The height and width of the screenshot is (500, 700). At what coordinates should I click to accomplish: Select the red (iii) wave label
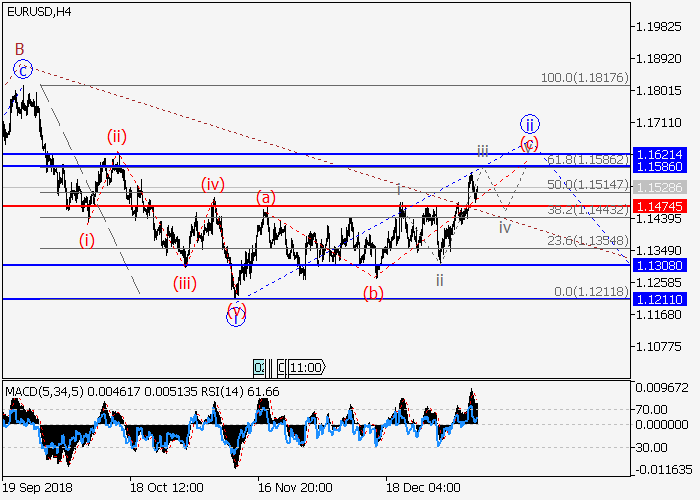click(x=182, y=283)
